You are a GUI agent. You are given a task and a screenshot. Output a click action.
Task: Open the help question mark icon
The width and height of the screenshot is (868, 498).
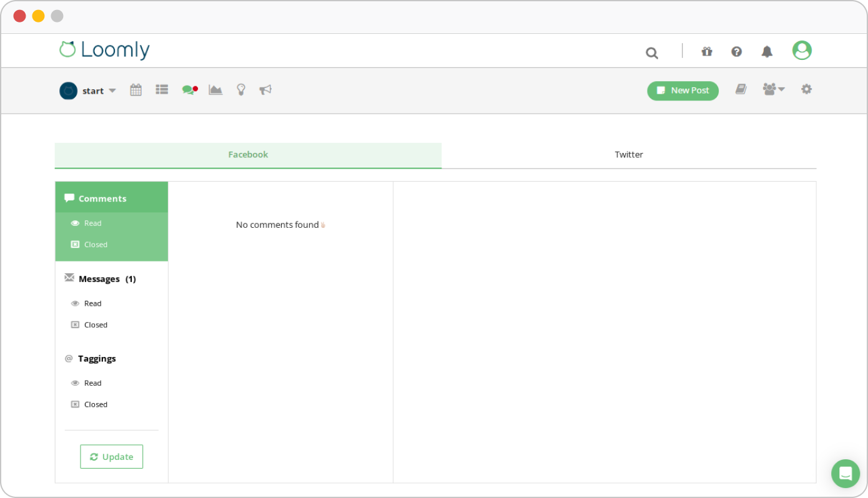pyautogui.click(x=737, y=51)
